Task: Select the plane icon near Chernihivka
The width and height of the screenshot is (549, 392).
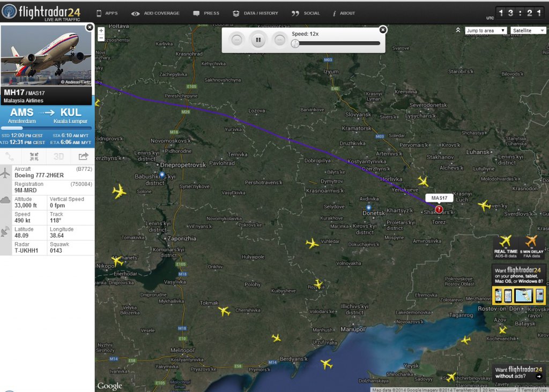Action: pyautogui.click(x=225, y=311)
